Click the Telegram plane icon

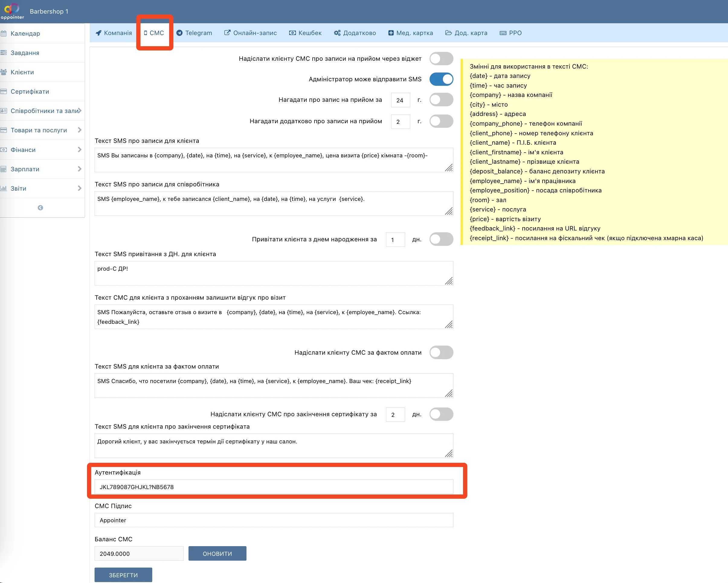tap(180, 33)
